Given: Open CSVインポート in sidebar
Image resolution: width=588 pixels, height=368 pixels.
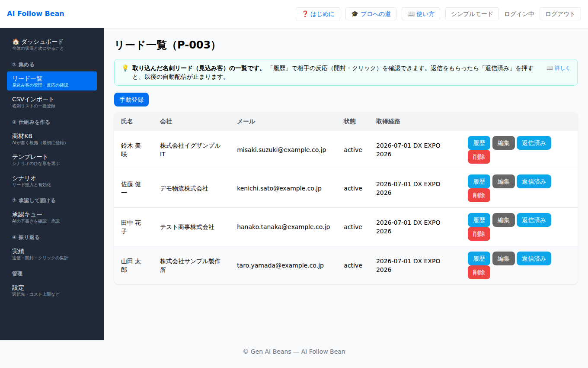Looking at the screenshot, I should [52, 102].
